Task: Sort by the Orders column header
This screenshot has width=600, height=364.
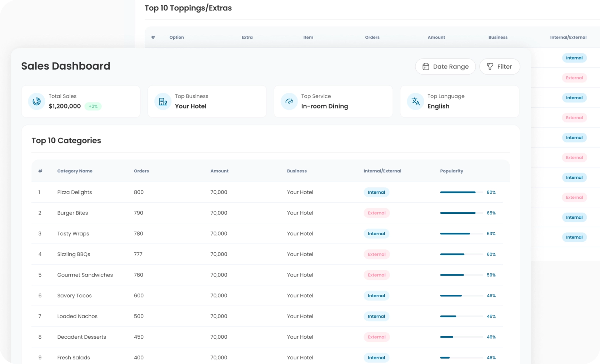Action: tap(141, 171)
